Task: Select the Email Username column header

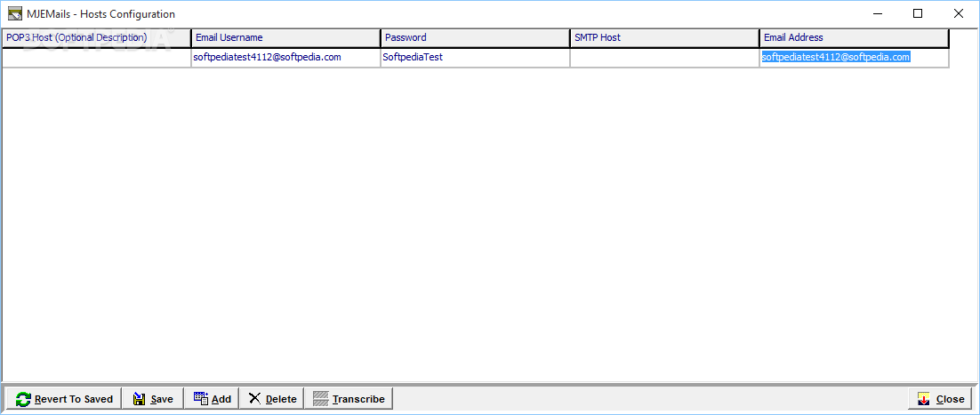Action: point(286,38)
